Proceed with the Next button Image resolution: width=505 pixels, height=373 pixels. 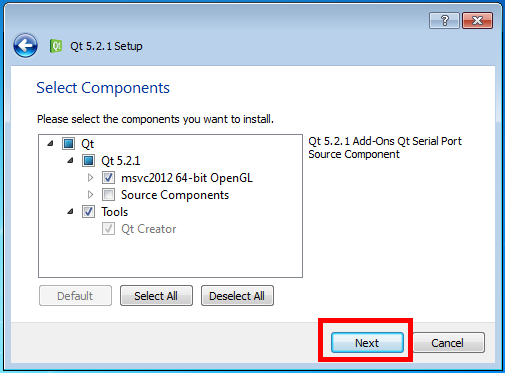367,342
